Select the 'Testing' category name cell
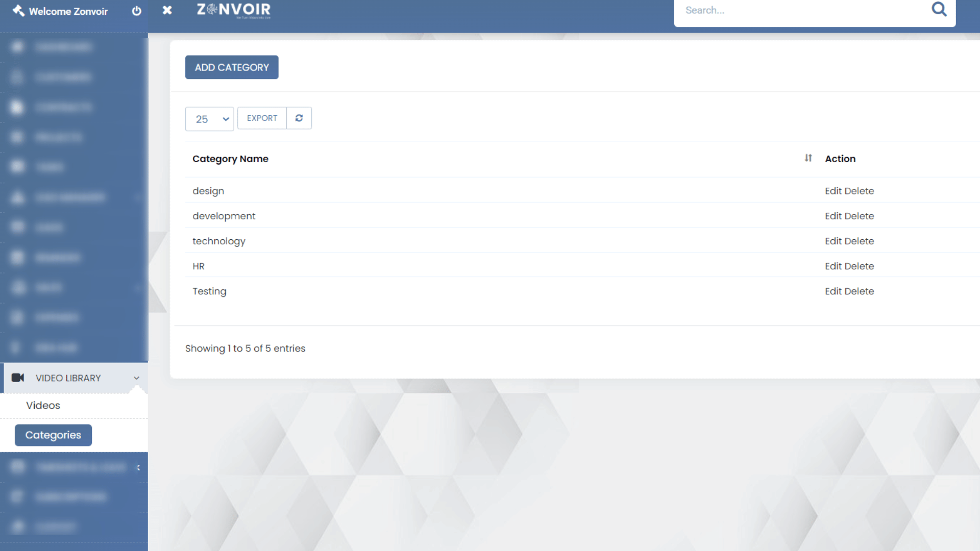The width and height of the screenshot is (980, 551). click(x=209, y=291)
